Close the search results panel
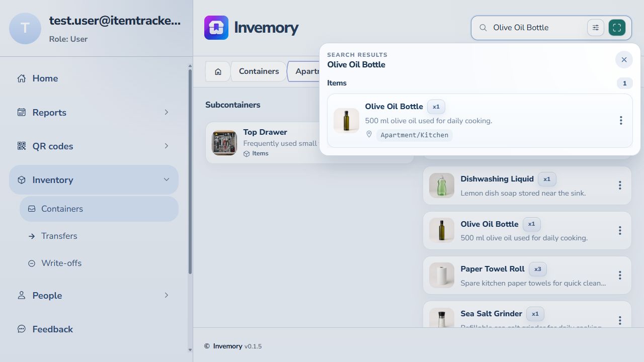The image size is (644, 362). tap(624, 60)
